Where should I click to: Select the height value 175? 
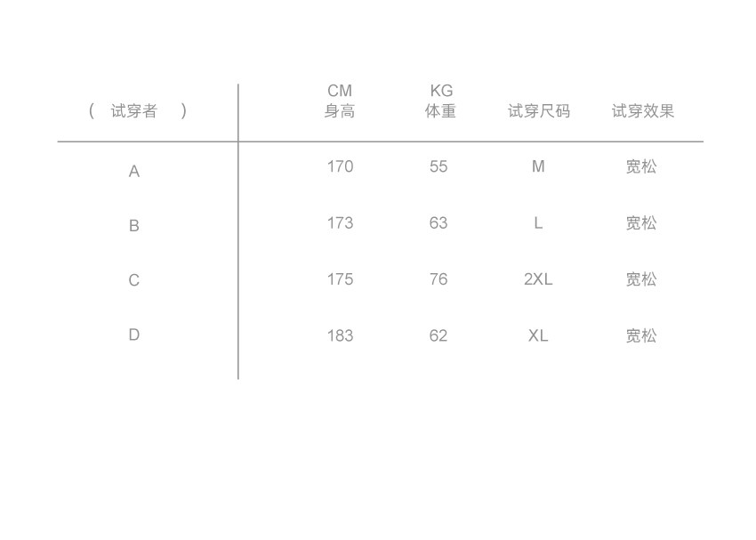click(x=340, y=279)
